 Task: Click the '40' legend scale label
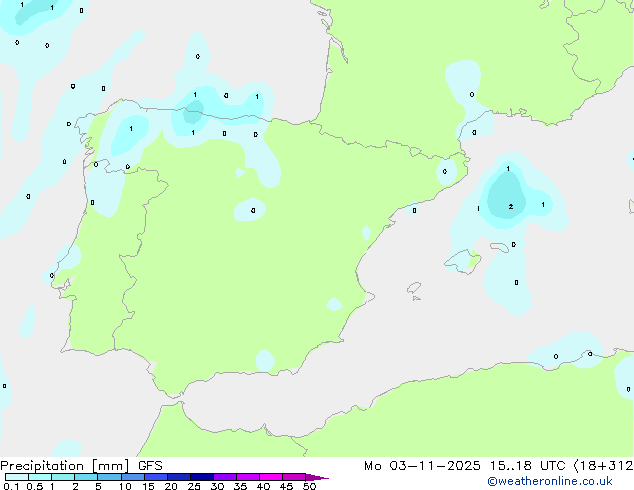coord(263,486)
